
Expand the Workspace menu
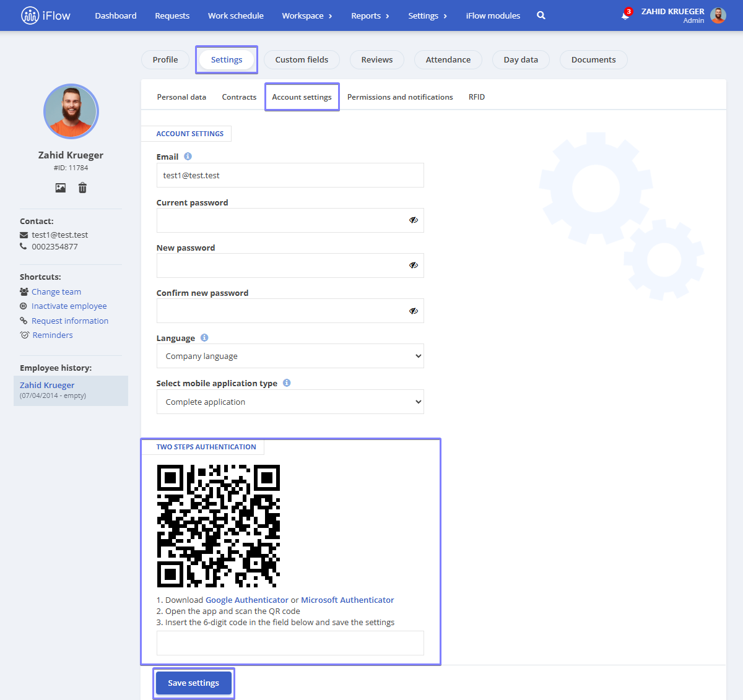pos(307,15)
